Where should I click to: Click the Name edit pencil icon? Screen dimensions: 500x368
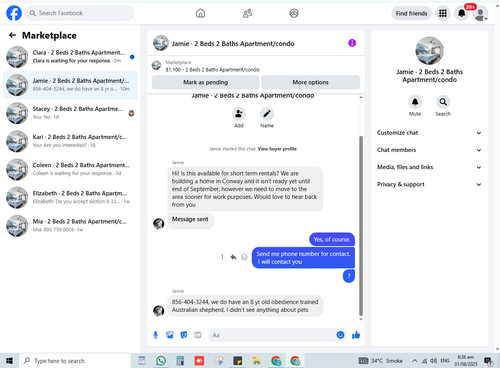(267, 114)
